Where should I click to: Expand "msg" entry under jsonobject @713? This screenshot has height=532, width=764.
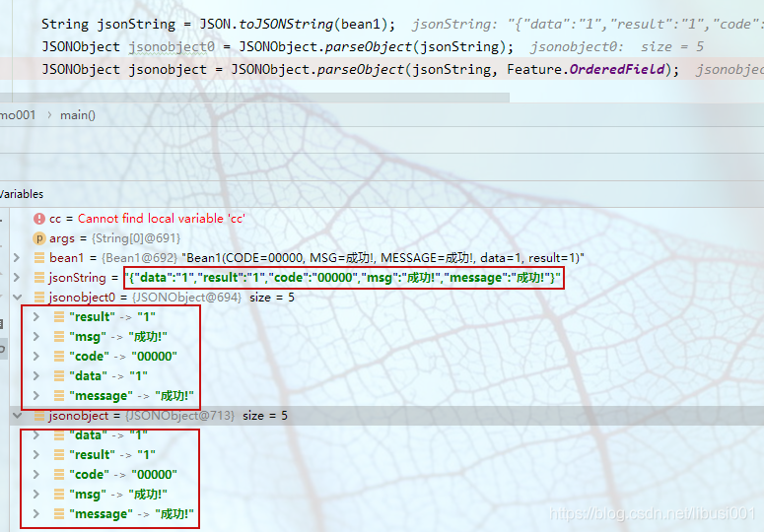[36, 494]
